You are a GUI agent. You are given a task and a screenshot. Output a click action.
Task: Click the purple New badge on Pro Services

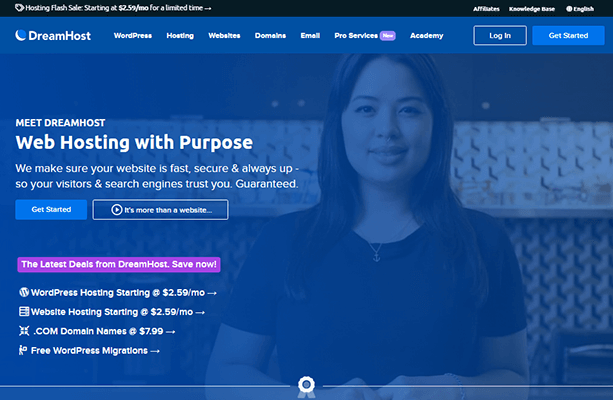(388, 36)
